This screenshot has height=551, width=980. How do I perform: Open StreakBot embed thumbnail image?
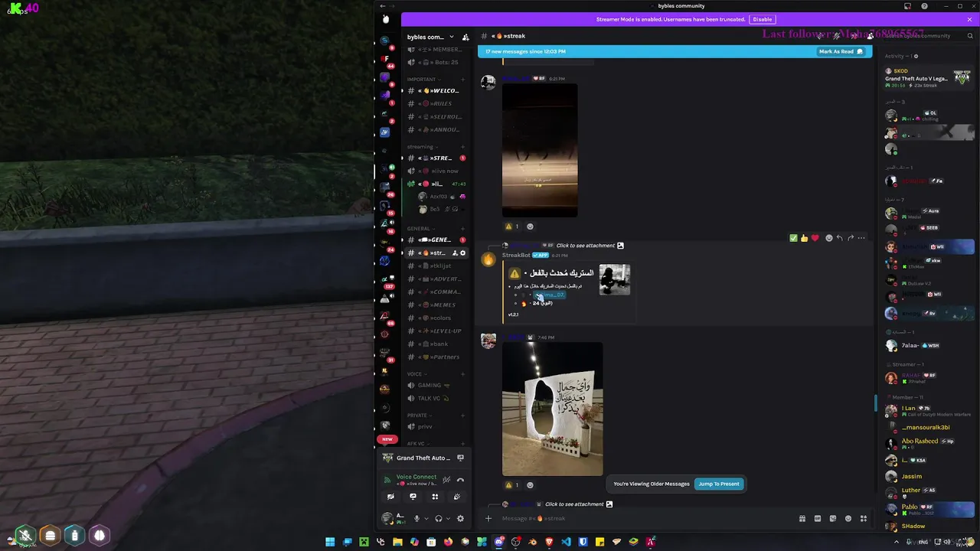pos(615,279)
